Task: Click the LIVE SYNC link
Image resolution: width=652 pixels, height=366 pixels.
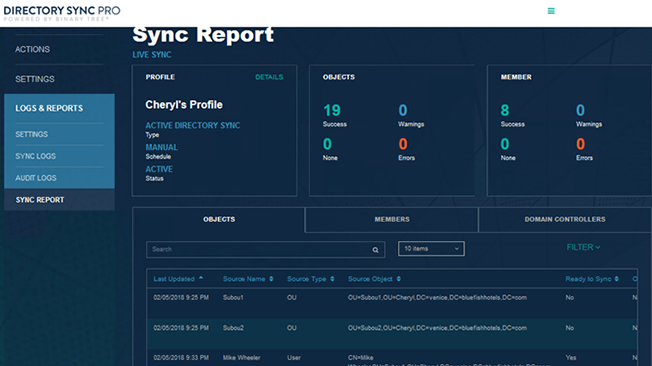Action: (x=152, y=55)
